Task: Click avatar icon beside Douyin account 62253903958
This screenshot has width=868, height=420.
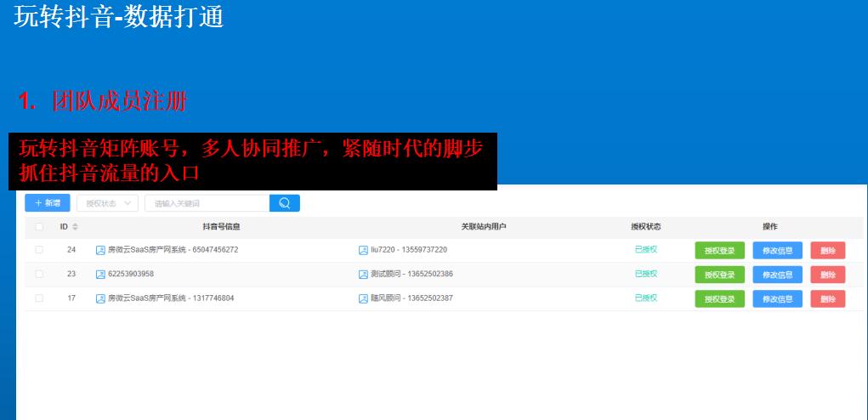Action: (100, 275)
